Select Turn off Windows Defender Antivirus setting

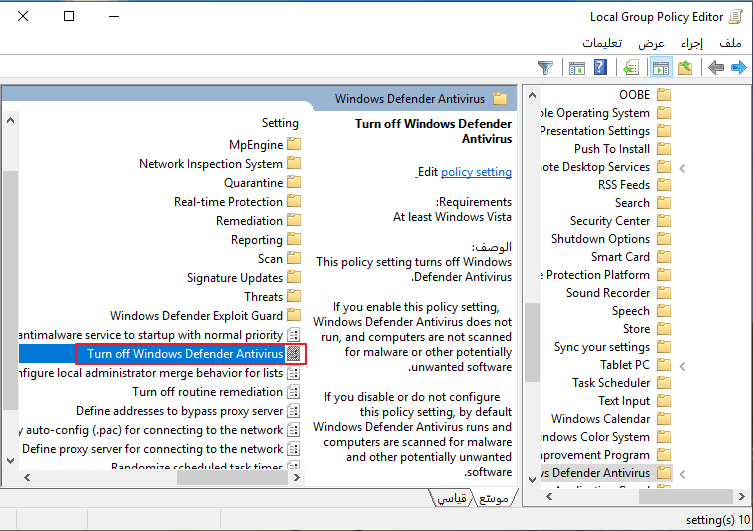pyautogui.click(x=185, y=354)
